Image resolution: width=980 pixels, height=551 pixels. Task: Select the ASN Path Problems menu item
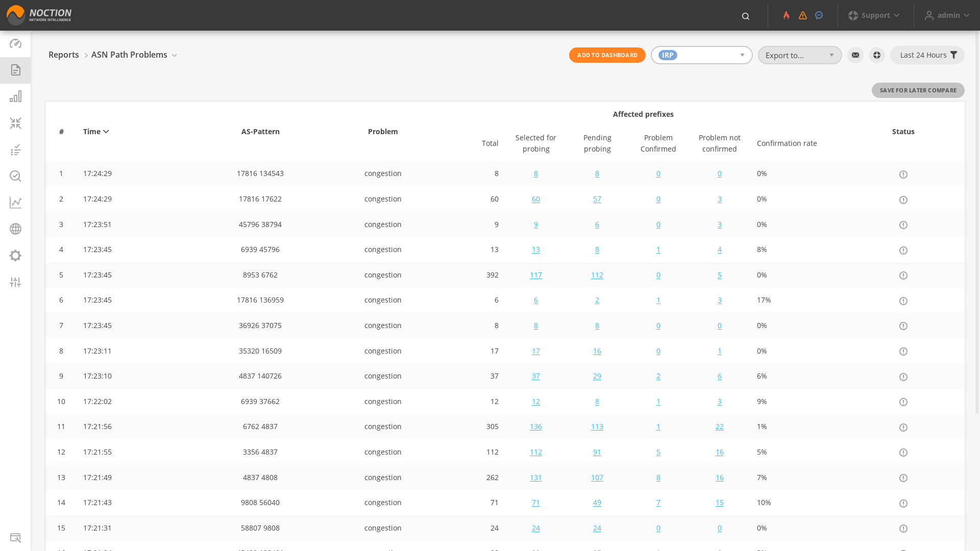(129, 55)
